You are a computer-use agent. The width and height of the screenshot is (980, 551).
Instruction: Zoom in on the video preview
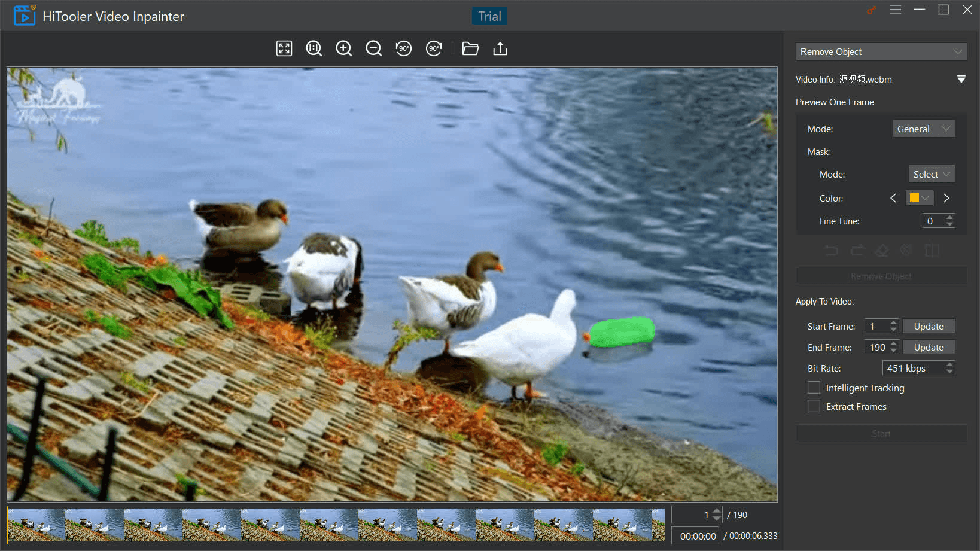(x=344, y=48)
